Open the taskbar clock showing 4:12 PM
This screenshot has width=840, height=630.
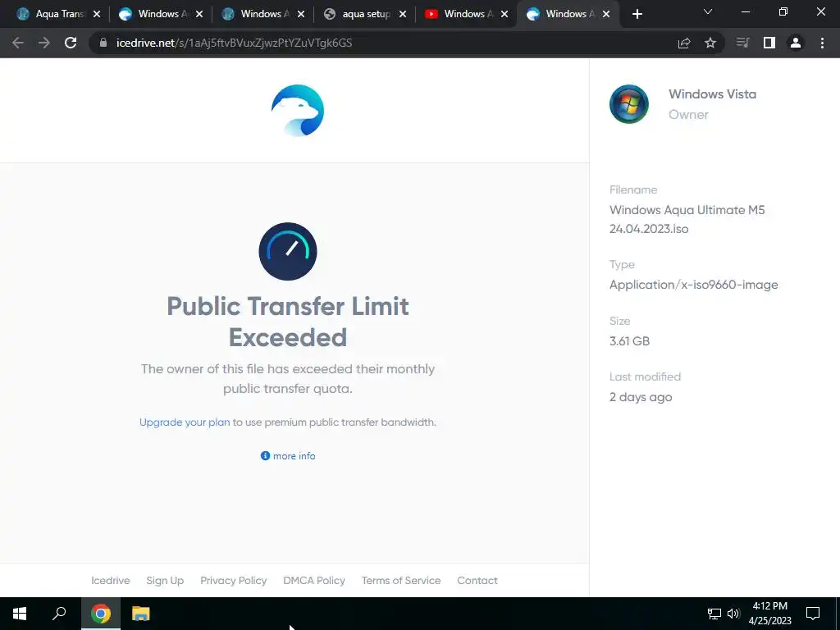point(769,614)
